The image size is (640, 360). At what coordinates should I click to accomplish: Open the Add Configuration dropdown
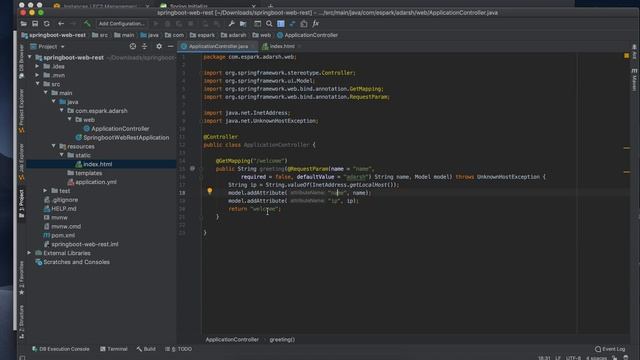point(122,24)
